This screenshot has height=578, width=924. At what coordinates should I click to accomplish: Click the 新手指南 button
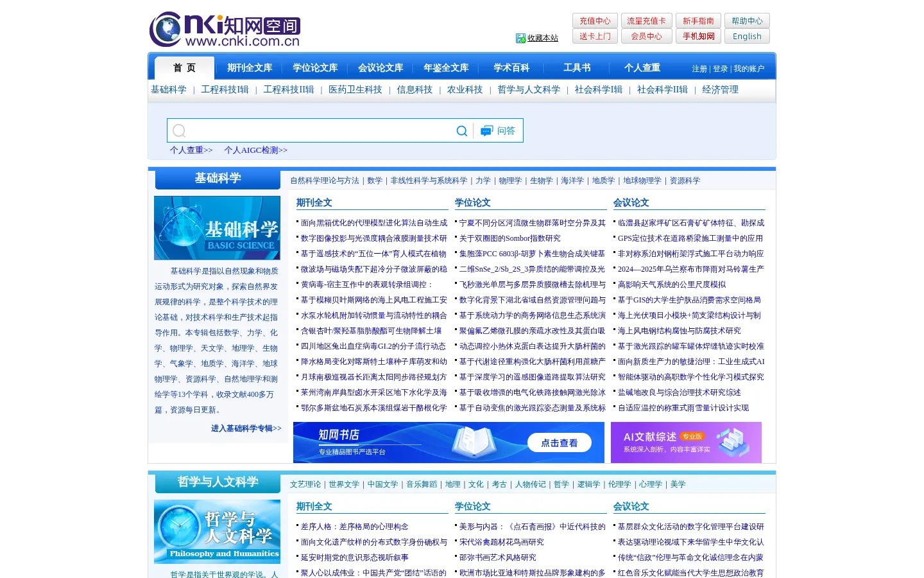698,21
